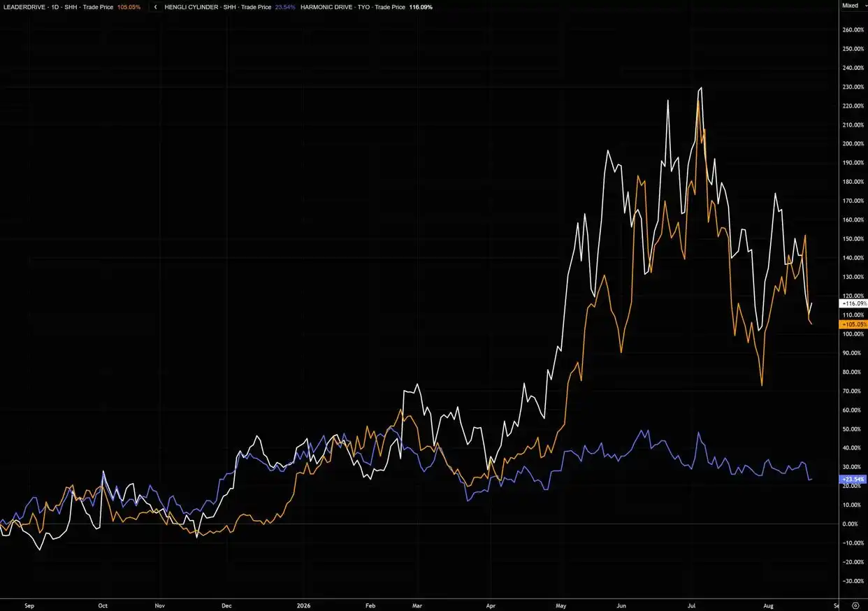Click the Mar label on time axis
Screen dimensions: 868x611
[x=417, y=605]
